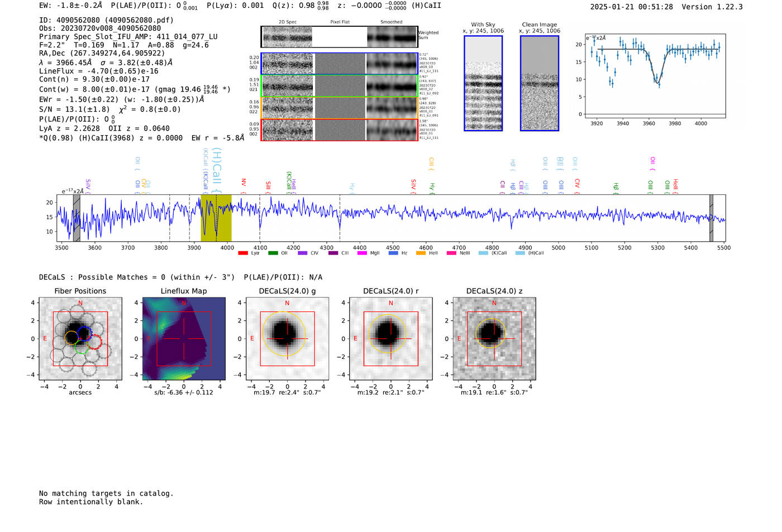Select the blue-bordered fiber spectrum row
The width and height of the screenshot is (782, 532).
tap(340, 64)
